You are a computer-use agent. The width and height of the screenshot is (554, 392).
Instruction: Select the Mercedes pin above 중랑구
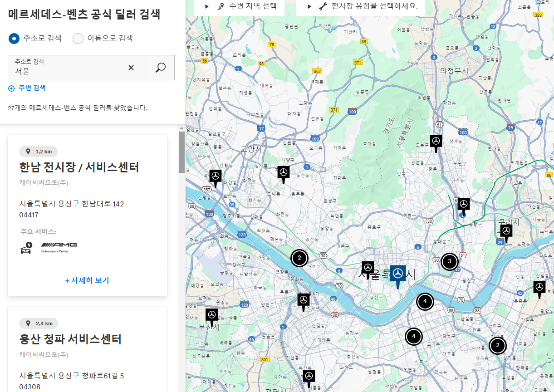pyautogui.click(x=463, y=206)
